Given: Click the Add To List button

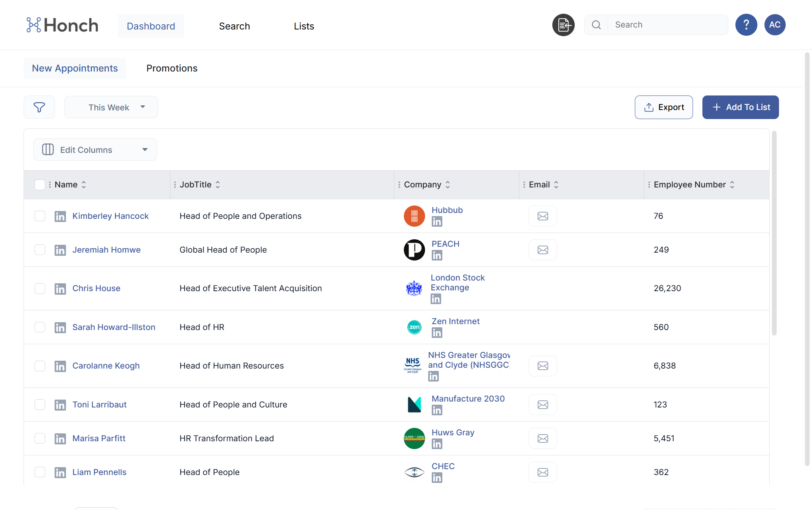Looking at the screenshot, I should 740,107.
